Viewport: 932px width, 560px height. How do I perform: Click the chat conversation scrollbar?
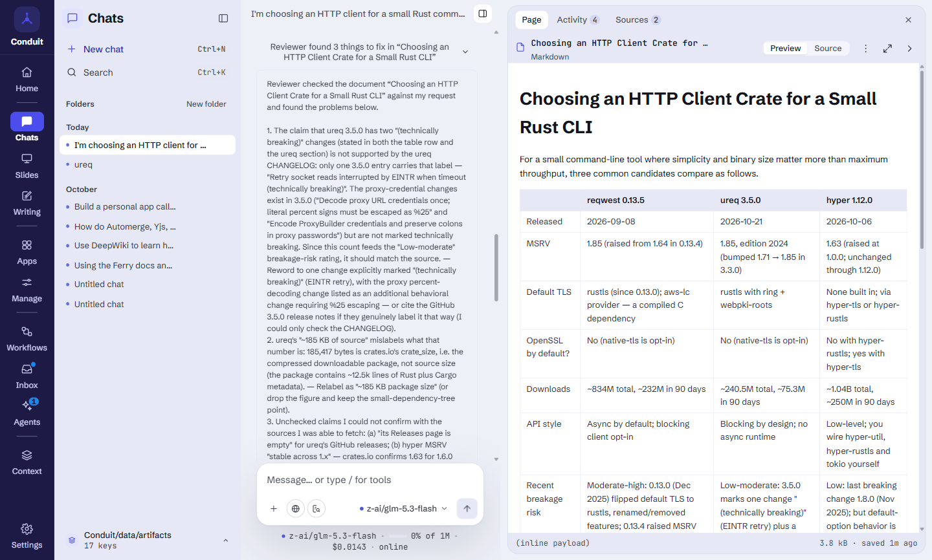(496, 268)
